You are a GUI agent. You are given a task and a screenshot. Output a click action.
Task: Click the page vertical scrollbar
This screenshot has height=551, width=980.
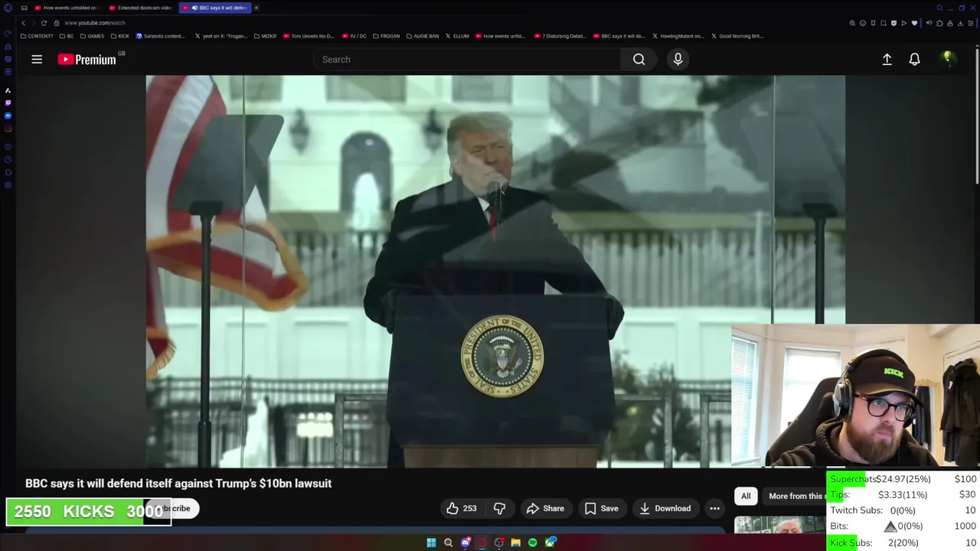pos(977,115)
